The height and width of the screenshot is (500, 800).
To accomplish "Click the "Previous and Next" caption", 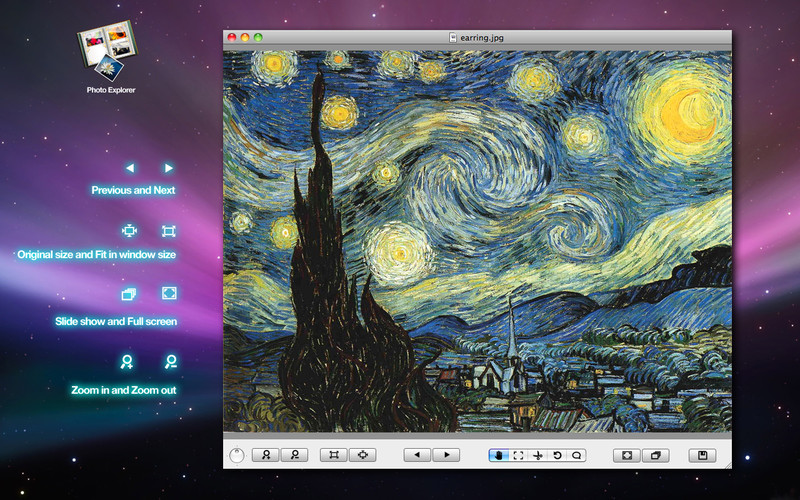I will point(133,190).
